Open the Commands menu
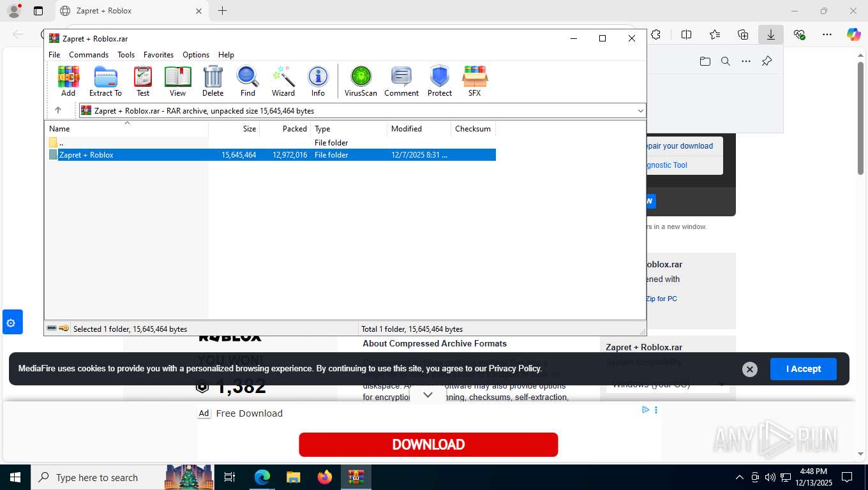 89,55
